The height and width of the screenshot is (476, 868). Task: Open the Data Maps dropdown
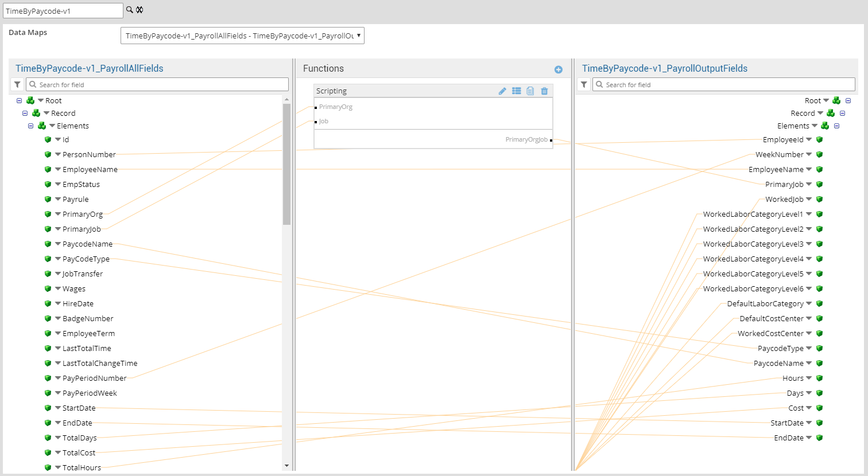(x=242, y=36)
